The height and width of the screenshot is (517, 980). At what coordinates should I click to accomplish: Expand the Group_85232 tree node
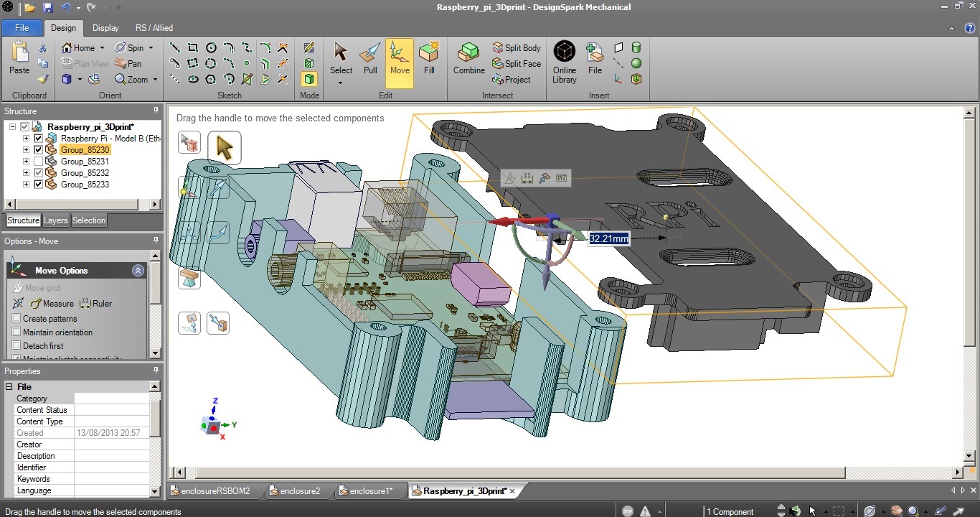point(27,173)
